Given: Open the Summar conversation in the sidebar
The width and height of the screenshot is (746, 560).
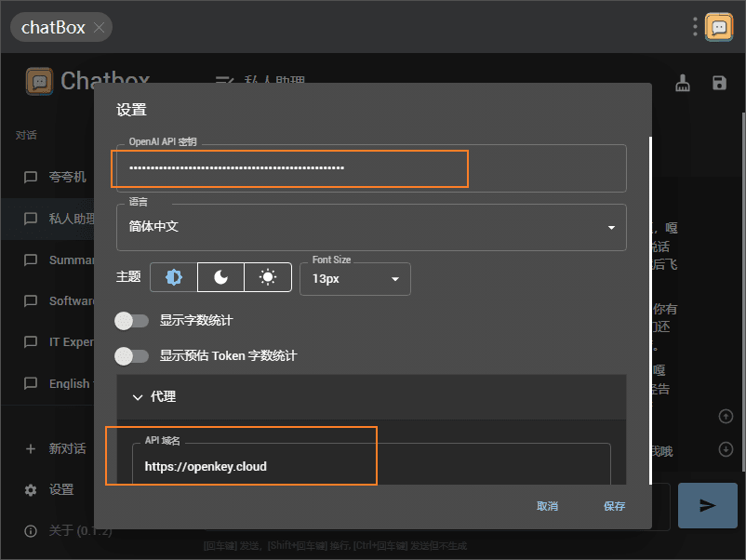Looking at the screenshot, I should click(47, 260).
